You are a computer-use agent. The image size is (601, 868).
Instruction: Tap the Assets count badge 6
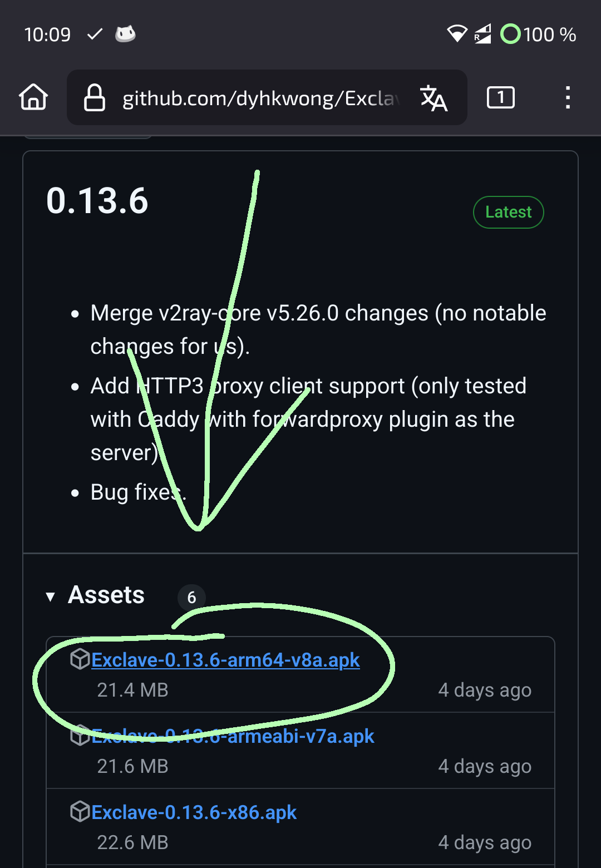191,598
